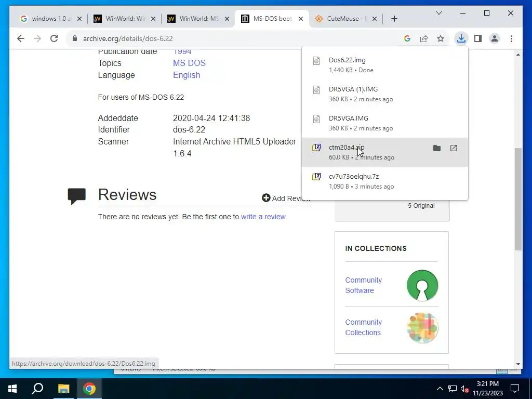Share this page via share icon

[424, 38]
